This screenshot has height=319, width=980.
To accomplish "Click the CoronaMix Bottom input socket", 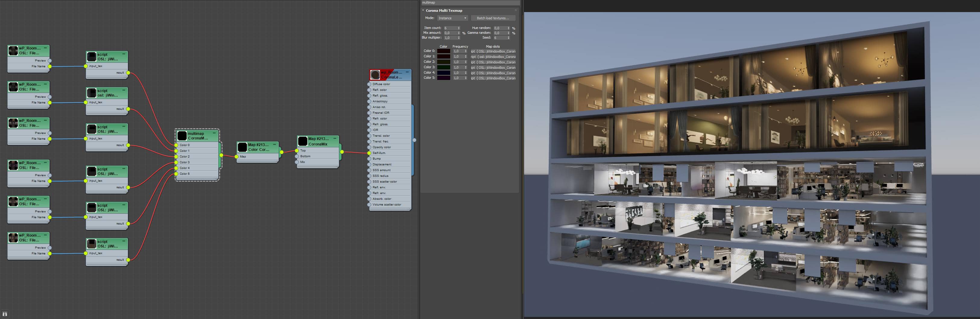I will coord(297,156).
